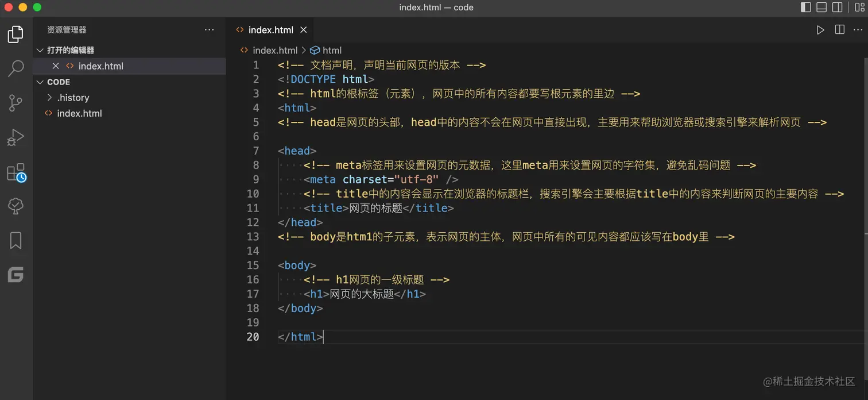Run the file with the play button
Viewport: 868px width, 400px height.
[x=820, y=30]
